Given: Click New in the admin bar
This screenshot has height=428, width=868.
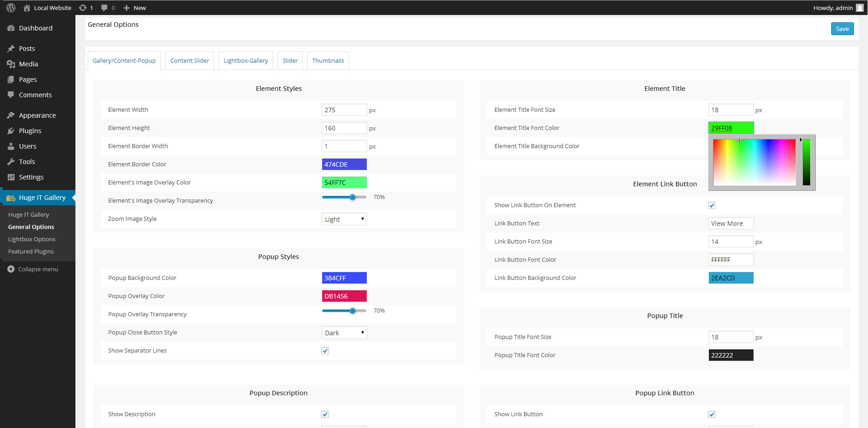Looking at the screenshot, I should 140,8.
